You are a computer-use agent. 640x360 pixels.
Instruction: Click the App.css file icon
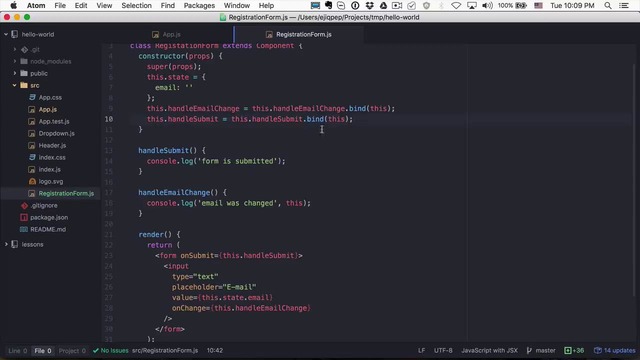tap(32, 98)
